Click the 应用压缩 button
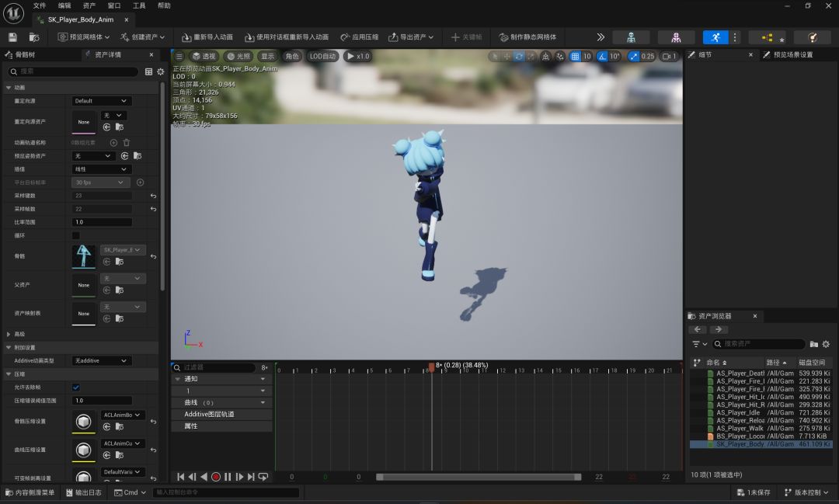The image size is (839, 504). click(x=360, y=37)
